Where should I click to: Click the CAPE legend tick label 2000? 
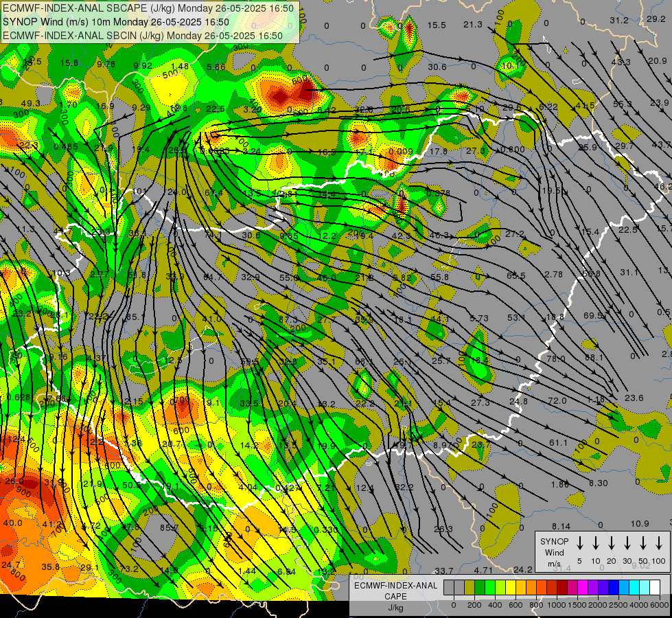pos(598,605)
